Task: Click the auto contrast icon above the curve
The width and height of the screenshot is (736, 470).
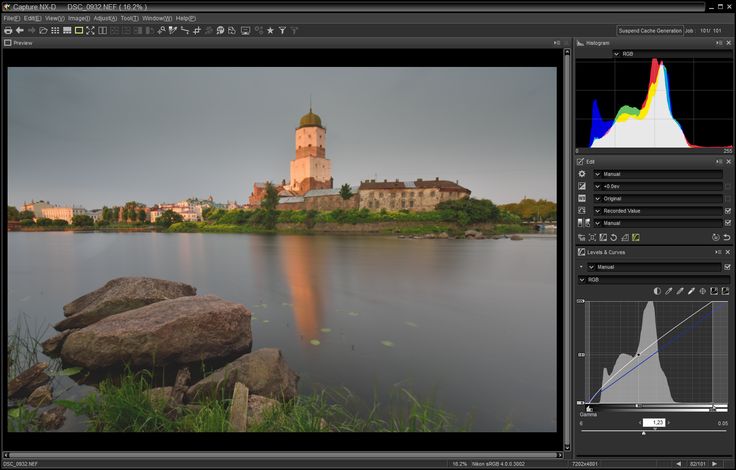Action: (x=657, y=291)
